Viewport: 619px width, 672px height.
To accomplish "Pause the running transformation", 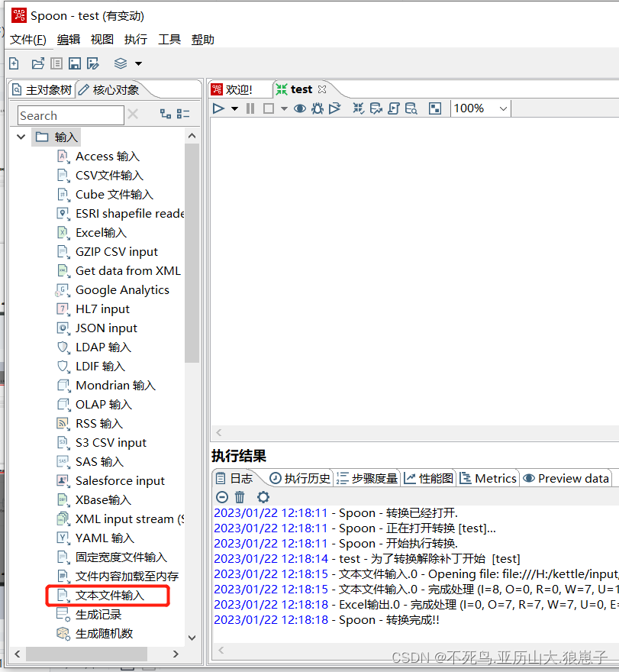I will pyautogui.click(x=250, y=108).
